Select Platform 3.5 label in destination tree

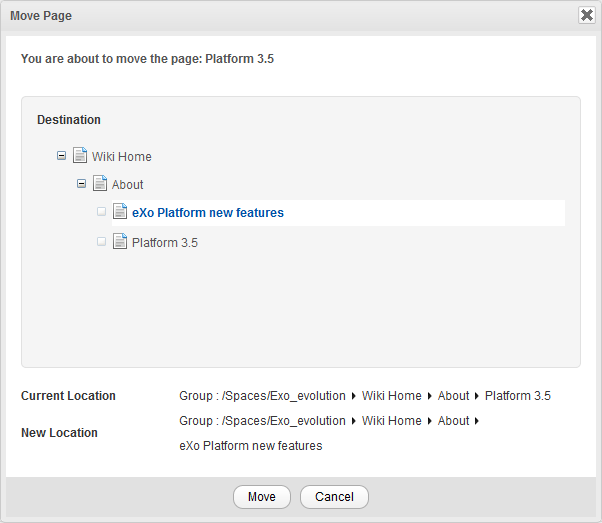coord(165,243)
